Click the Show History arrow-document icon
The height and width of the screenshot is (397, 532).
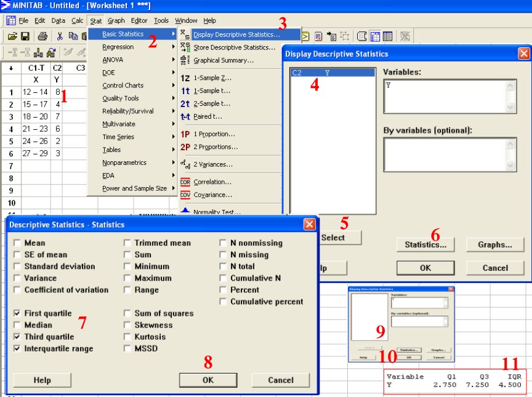coord(331,36)
